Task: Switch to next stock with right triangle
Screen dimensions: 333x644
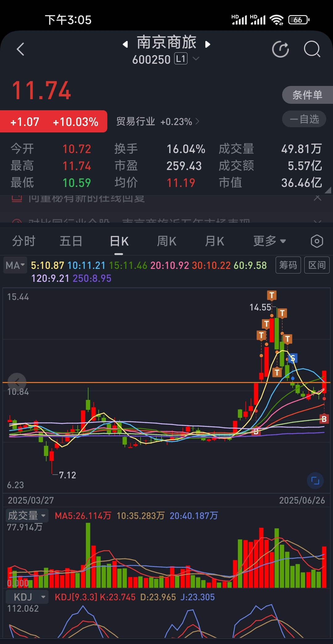Action: 208,44
